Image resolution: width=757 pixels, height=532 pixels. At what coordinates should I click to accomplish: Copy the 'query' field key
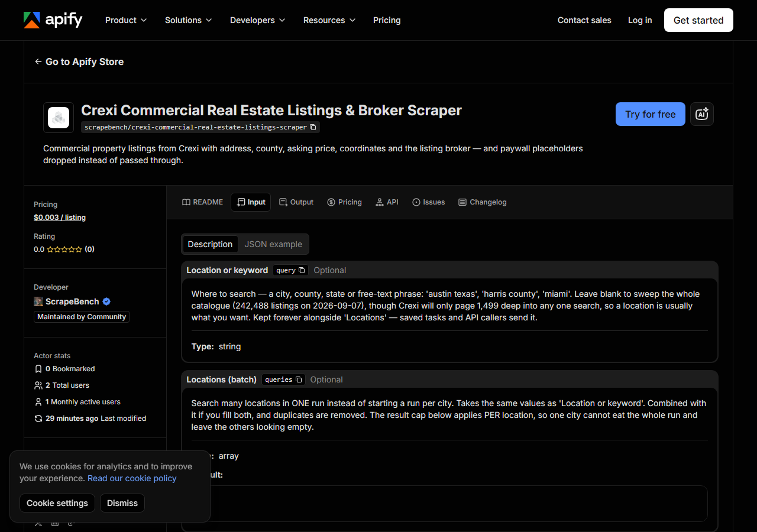point(302,270)
